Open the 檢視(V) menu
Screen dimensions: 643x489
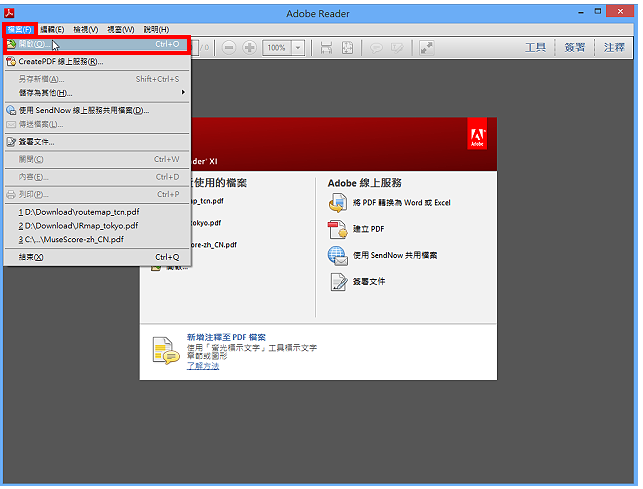[86, 30]
